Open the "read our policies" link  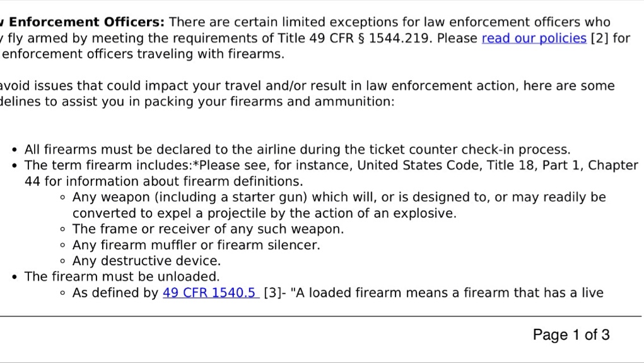534,39
